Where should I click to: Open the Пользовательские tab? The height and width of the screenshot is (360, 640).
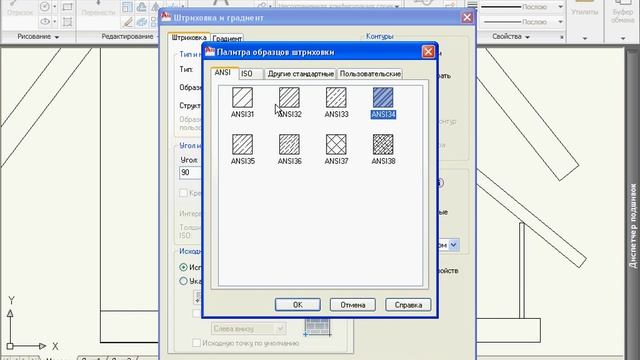(x=370, y=74)
